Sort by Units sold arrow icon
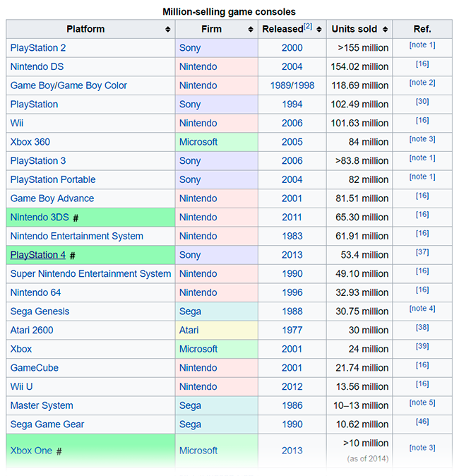 [385, 30]
